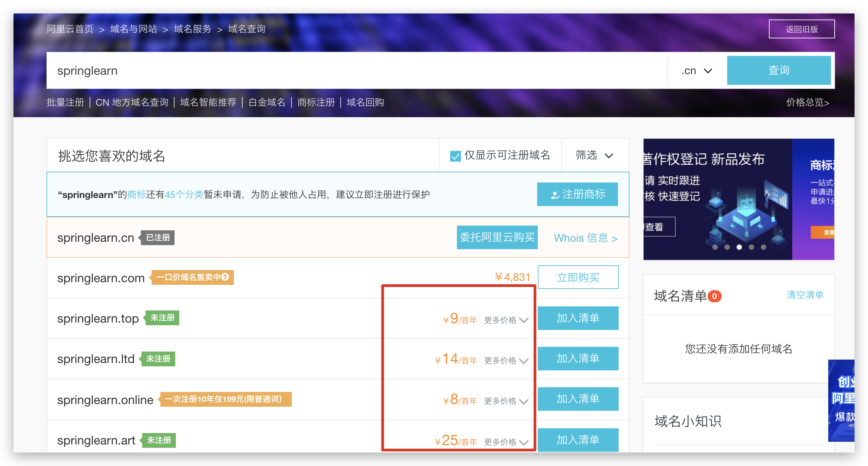Open 白金域名 navigation link
This screenshot has height=466, width=868.
pos(267,102)
